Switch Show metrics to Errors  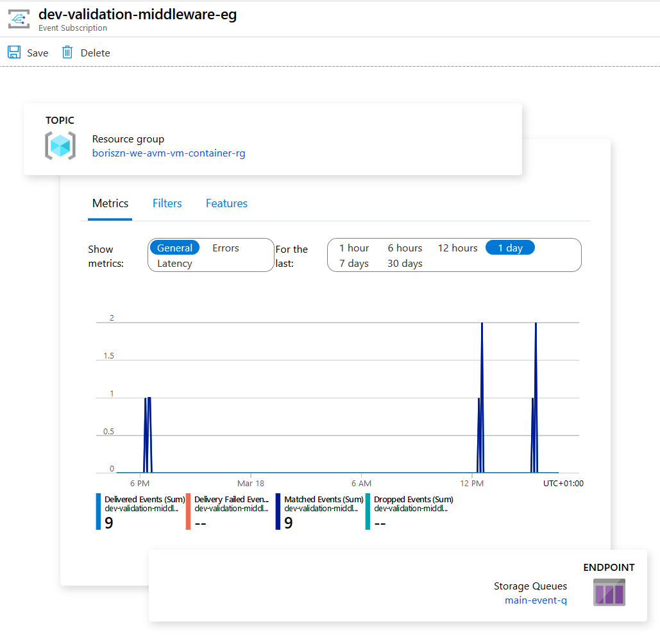[x=225, y=248]
